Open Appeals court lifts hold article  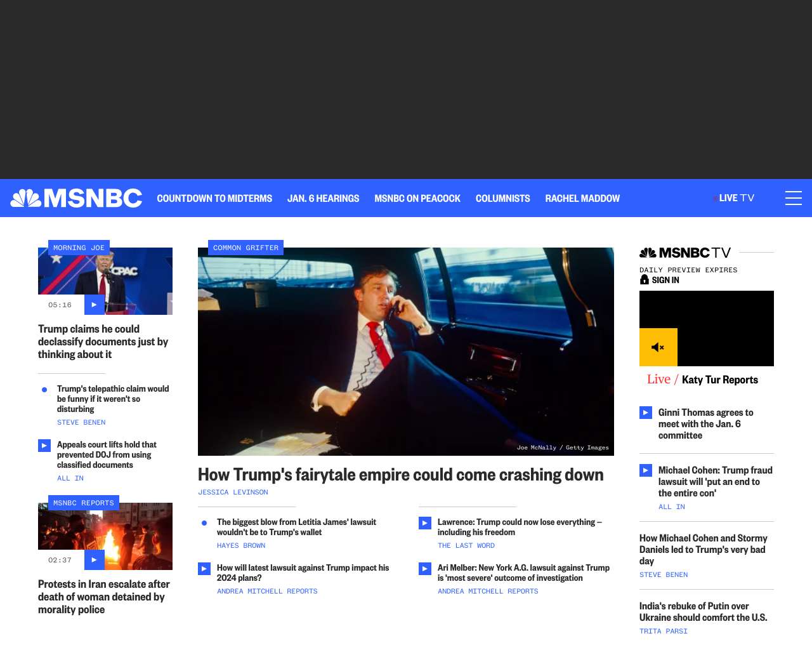(x=107, y=454)
